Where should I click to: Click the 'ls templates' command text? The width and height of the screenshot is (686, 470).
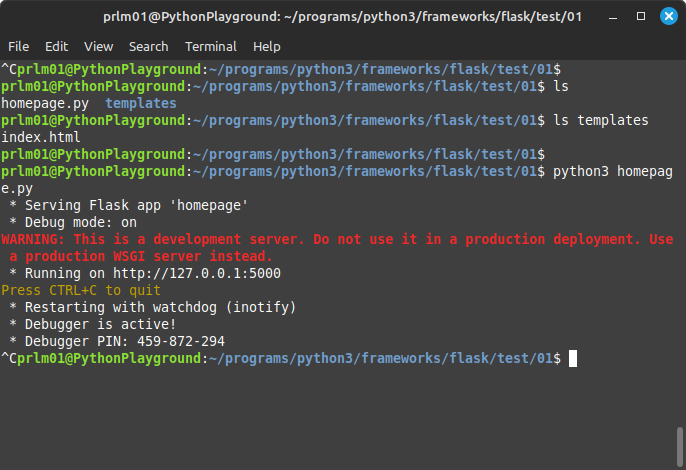(601, 120)
